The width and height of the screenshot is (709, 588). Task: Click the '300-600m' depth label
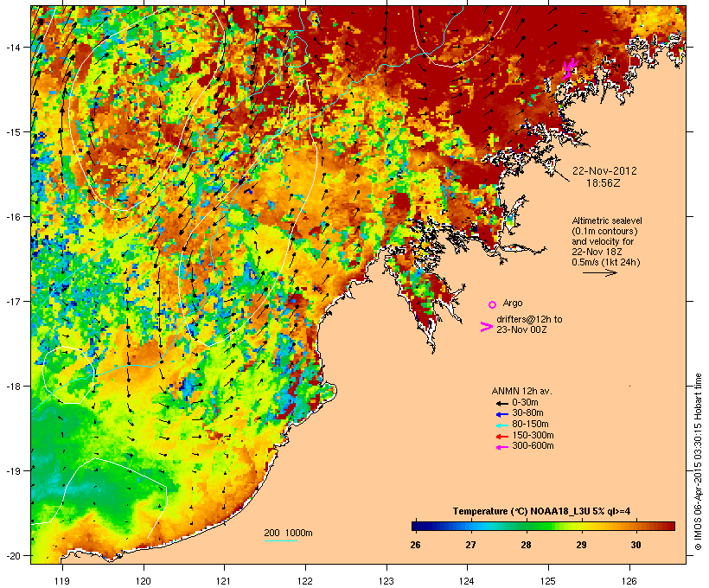click(533, 446)
